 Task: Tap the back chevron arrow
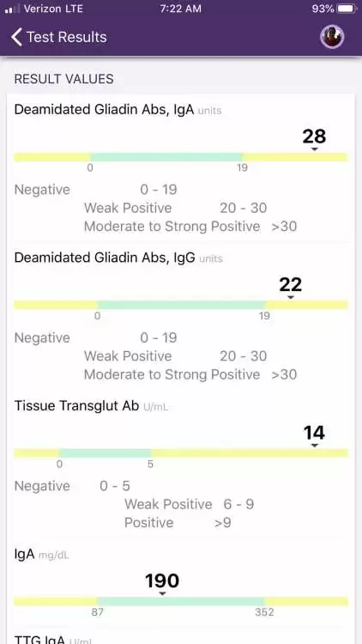[16, 37]
